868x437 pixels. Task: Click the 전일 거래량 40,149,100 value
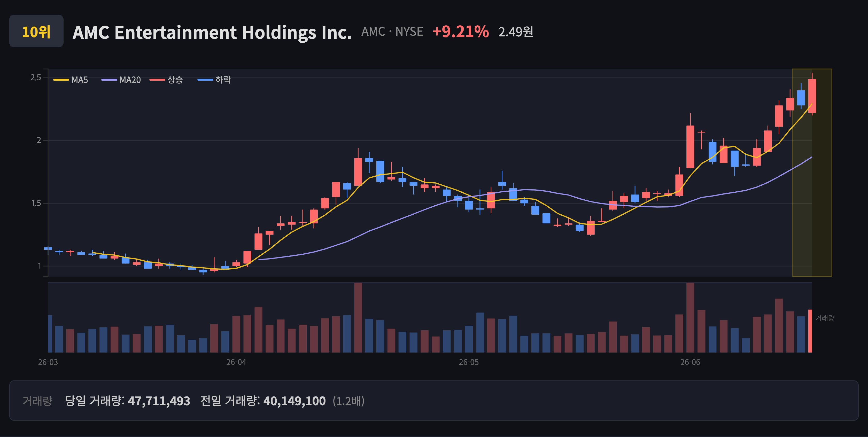tap(263, 401)
